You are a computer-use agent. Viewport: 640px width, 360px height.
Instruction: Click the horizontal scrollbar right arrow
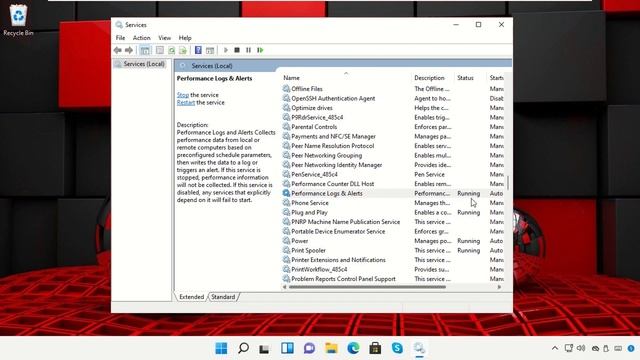coord(499,287)
